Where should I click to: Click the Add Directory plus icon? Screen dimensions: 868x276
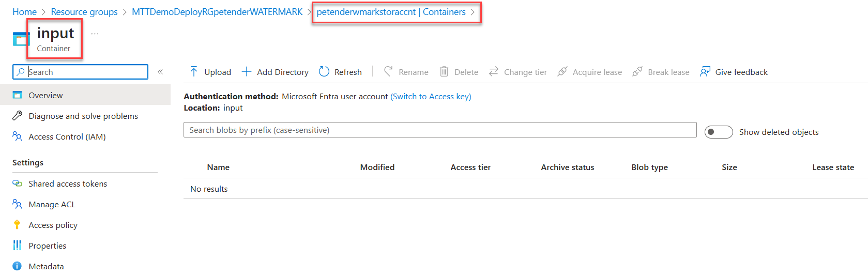pyautogui.click(x=247, y=72)
